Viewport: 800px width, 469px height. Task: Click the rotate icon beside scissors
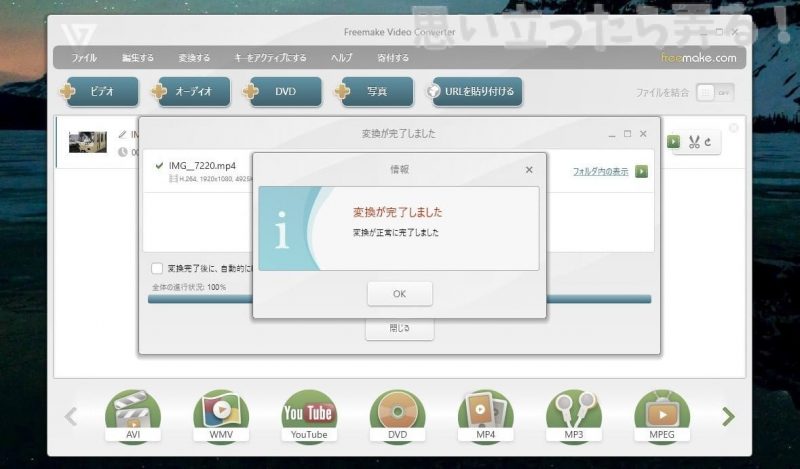(708, 142)
